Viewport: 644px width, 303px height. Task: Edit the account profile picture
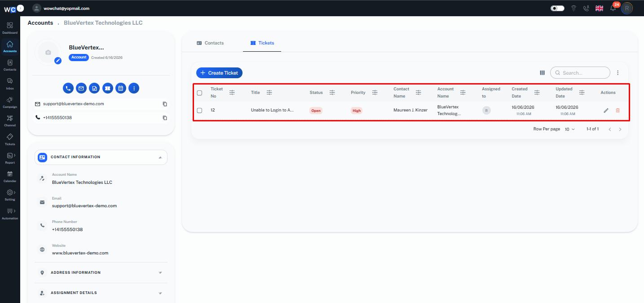coord(58,61)
